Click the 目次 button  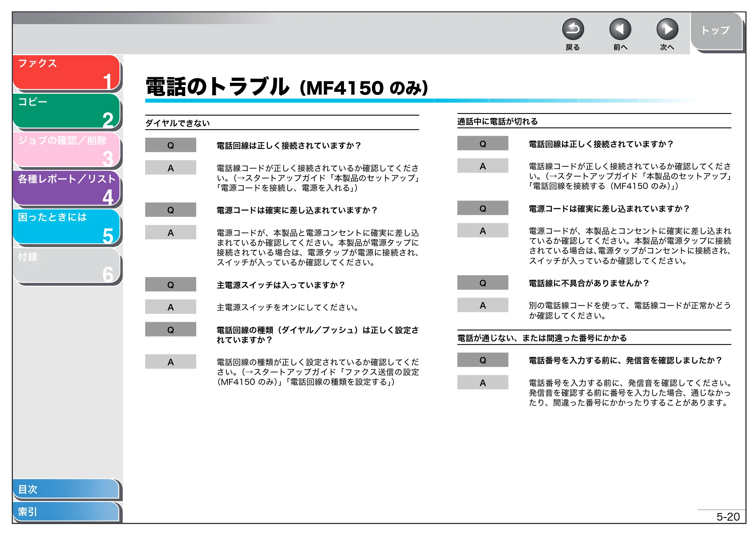pyautogui.click(x=66, y=489)
